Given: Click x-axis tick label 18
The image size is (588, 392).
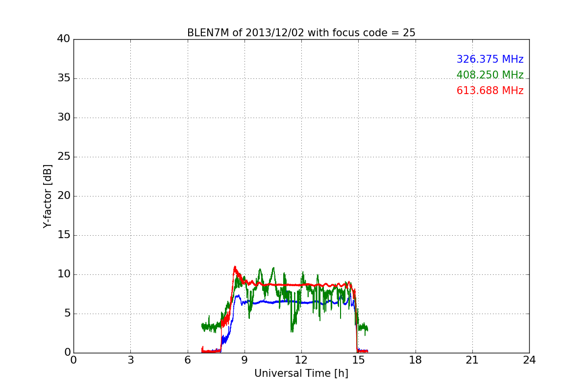Looking at the screenshot, I should (x=416, y=360).
